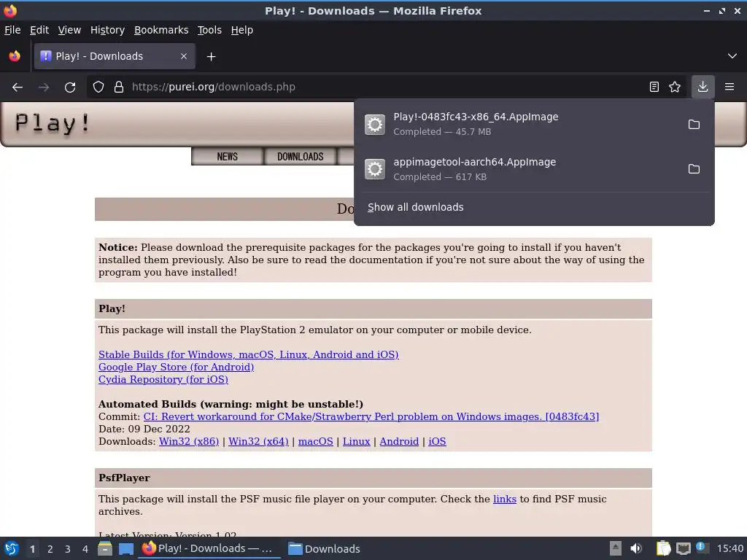Close the Play! - Downloads tab
The image size is (747, 560).
tap(184, 56)
